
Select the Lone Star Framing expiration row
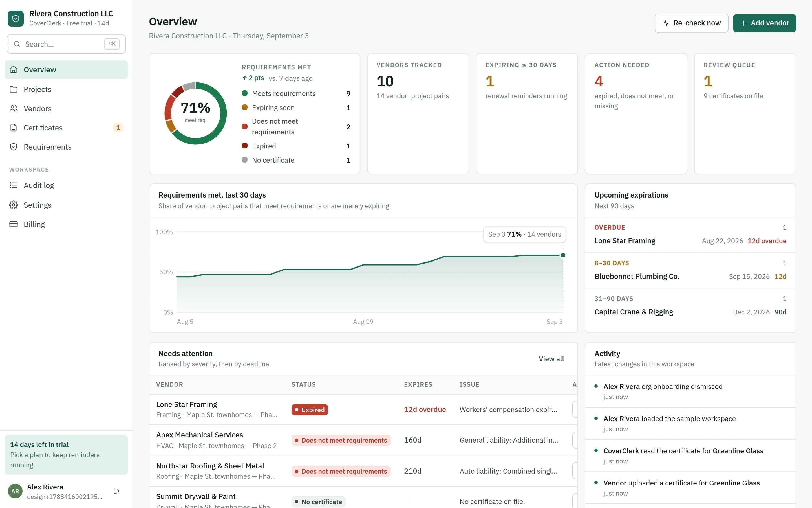(x=690, y=241)
